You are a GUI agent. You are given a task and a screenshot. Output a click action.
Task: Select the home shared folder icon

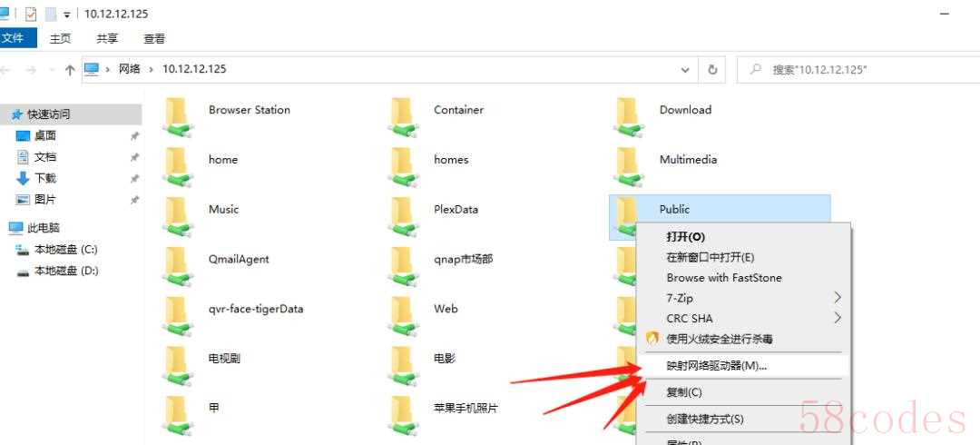(x=178, y=167)
